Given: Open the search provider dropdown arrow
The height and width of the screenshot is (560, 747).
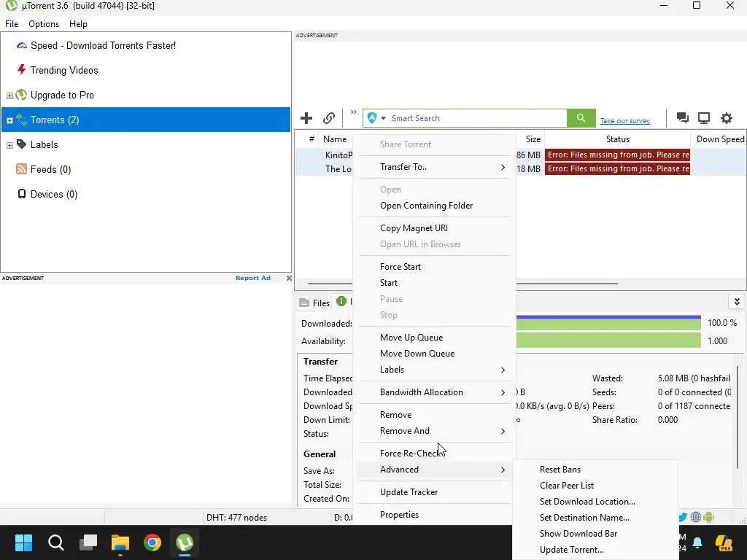Looking at the screenshot, I should [383, 118].
